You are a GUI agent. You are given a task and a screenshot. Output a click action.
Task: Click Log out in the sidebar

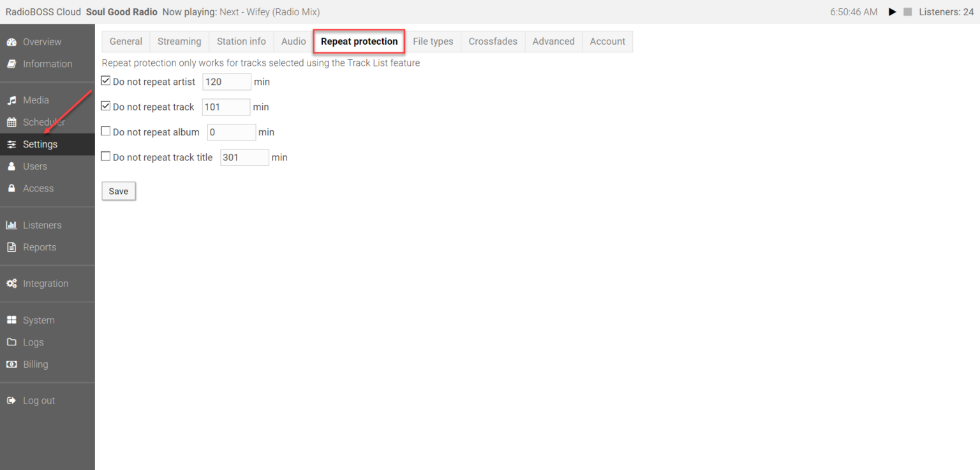[x=38, y=401]
